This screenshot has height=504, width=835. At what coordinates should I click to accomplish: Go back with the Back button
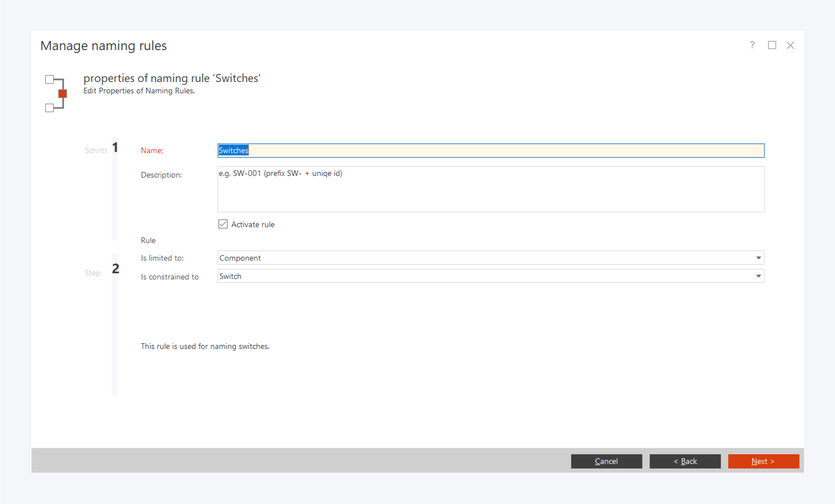point(685,461)
